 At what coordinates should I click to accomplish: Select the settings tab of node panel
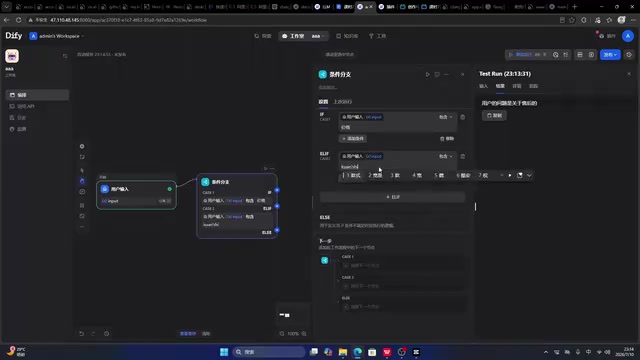pos(323,102)
